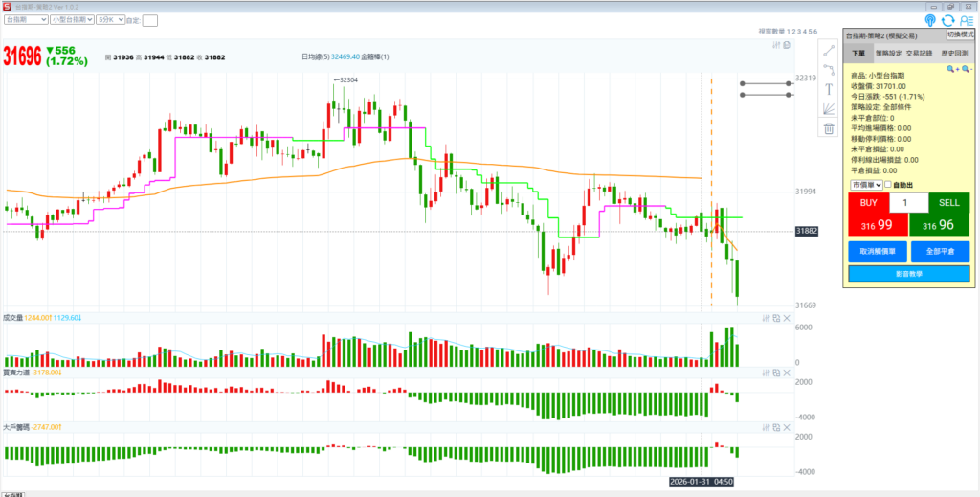Open the 5分K timeframe dropdown
The image size is (980, 497).
coord(112,19)
